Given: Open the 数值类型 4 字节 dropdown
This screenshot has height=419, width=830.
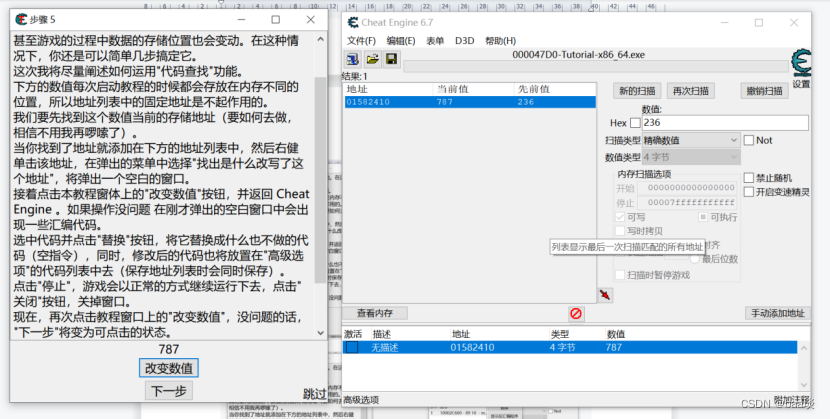Looking at the screenshot, I should pos(691,157).
